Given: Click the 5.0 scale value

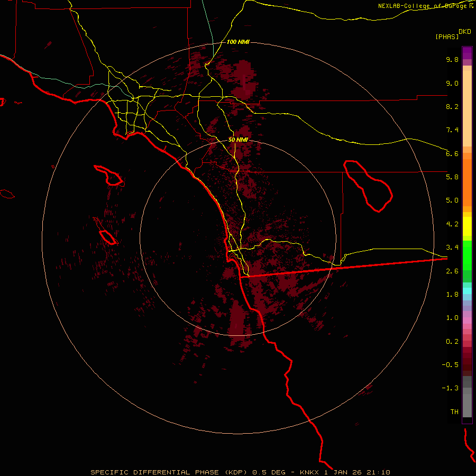Looking at the screenshot, I should (452, 200).
